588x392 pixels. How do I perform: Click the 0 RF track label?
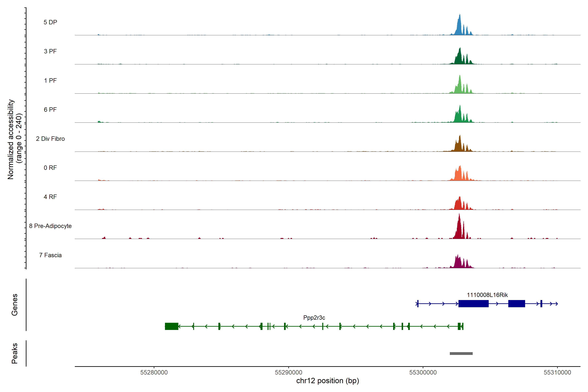pyautogui.click(x=50, y=168)
